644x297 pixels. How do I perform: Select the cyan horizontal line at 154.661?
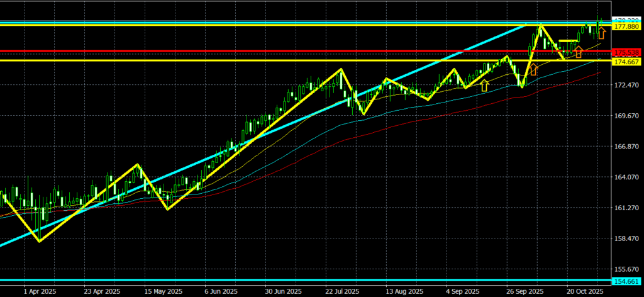(252, 280)
